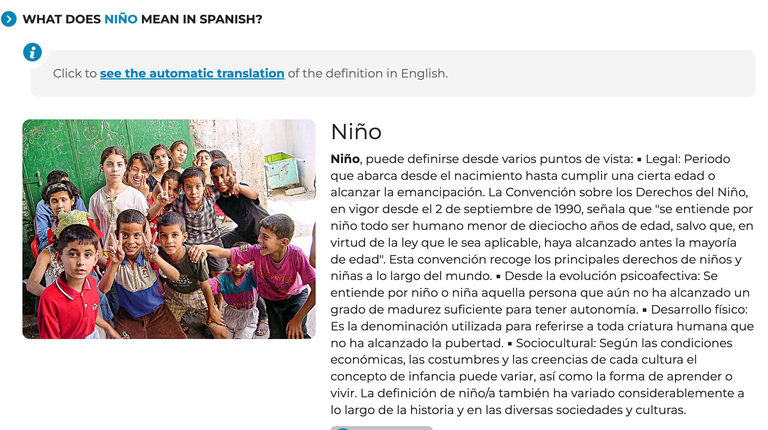
Task: Click the partially visible gray button below the definition
Action: [382, 428]
